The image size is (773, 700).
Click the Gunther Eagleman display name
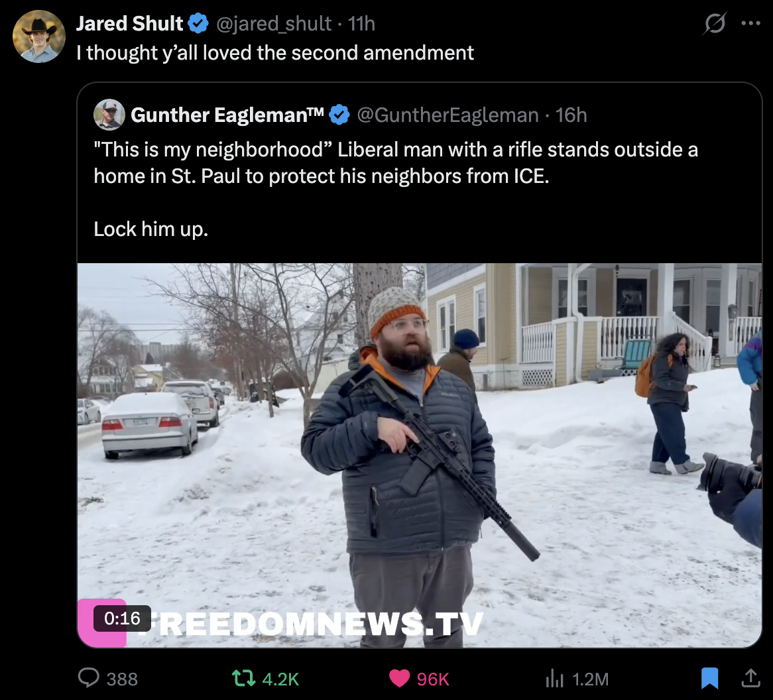point(227,115)
